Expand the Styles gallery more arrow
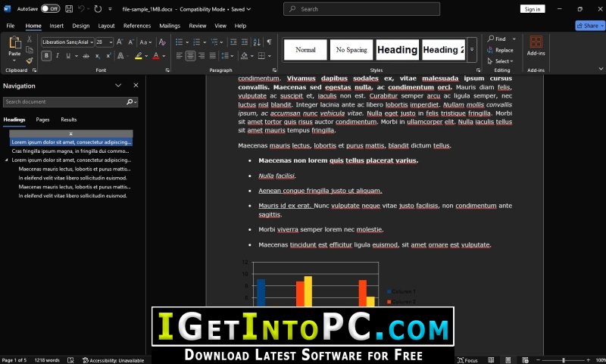The image size is (606, 364). click(472, 49)
